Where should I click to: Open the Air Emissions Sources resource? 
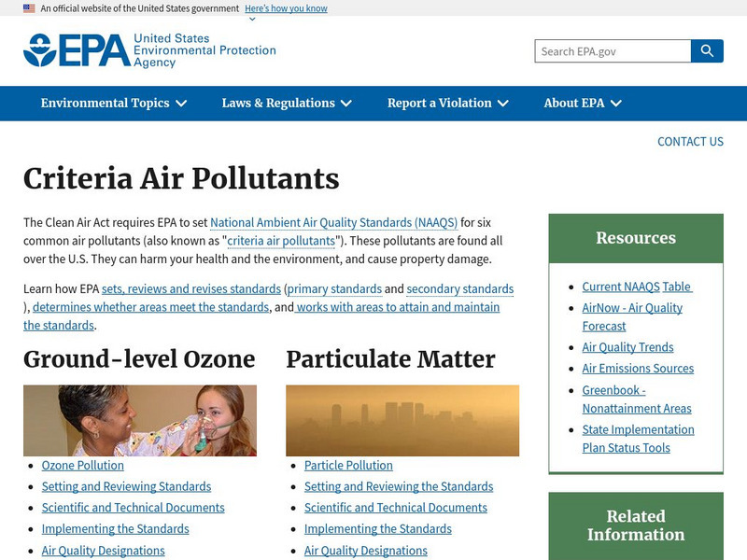pyautogui.click(x=638, y=368)
